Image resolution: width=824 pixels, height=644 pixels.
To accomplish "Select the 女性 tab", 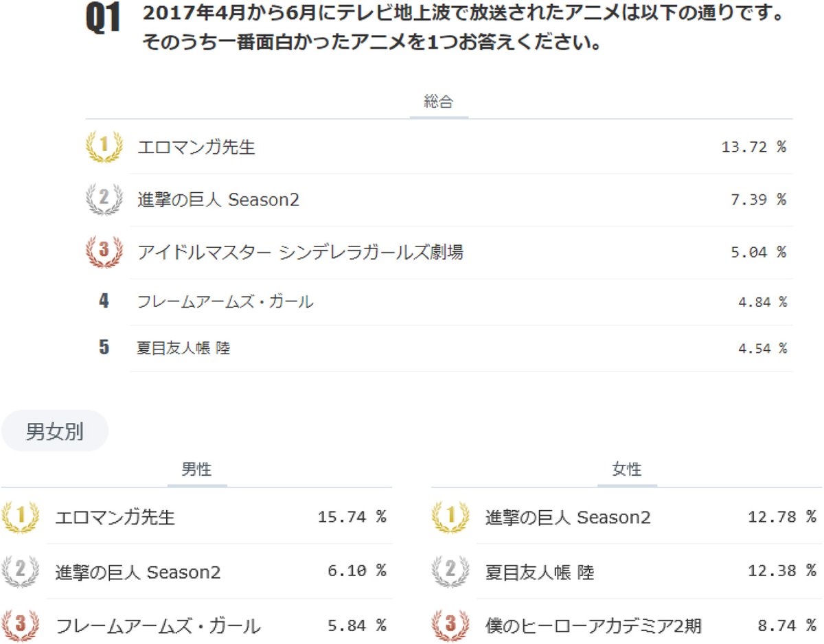I will click(x=626, y=470).
